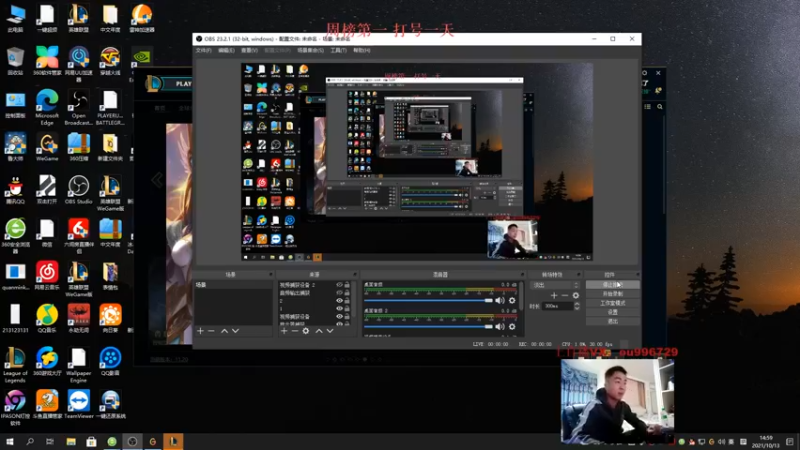Undock Sources panel via header icon
This screenshot has height=450, width=800.
pos(355,274)
